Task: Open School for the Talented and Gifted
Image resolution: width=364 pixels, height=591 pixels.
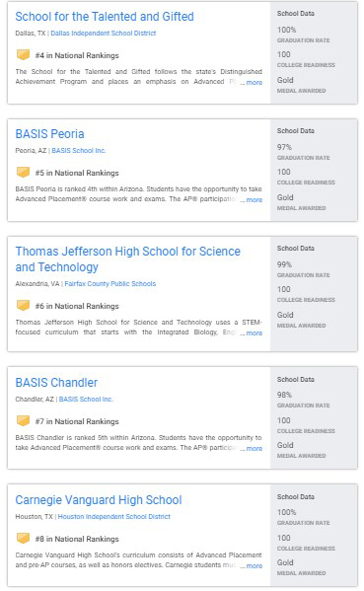Action: 105,17
